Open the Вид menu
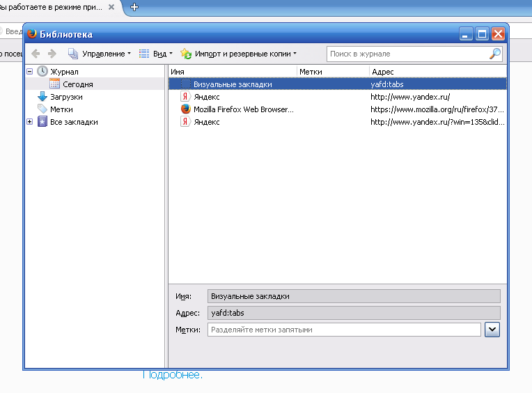This screenshot has height=393, width=532. pyautogui.click(x=156, y=54)
